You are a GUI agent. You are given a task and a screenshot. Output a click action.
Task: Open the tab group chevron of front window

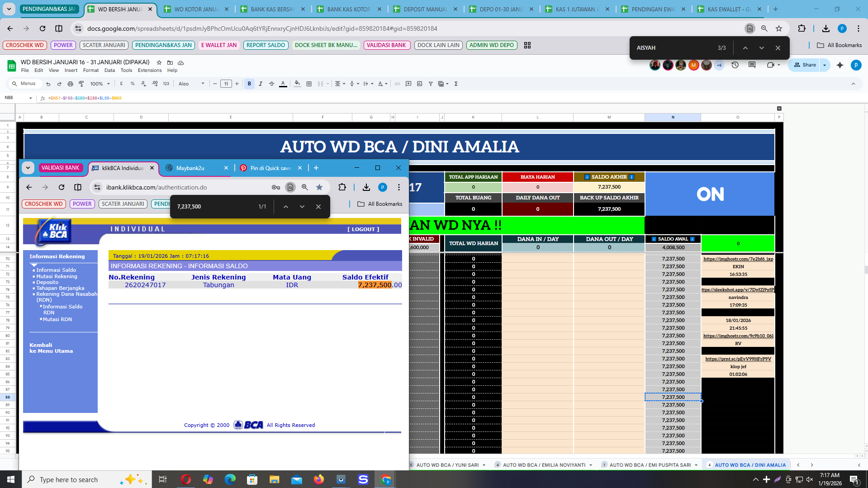28,168
